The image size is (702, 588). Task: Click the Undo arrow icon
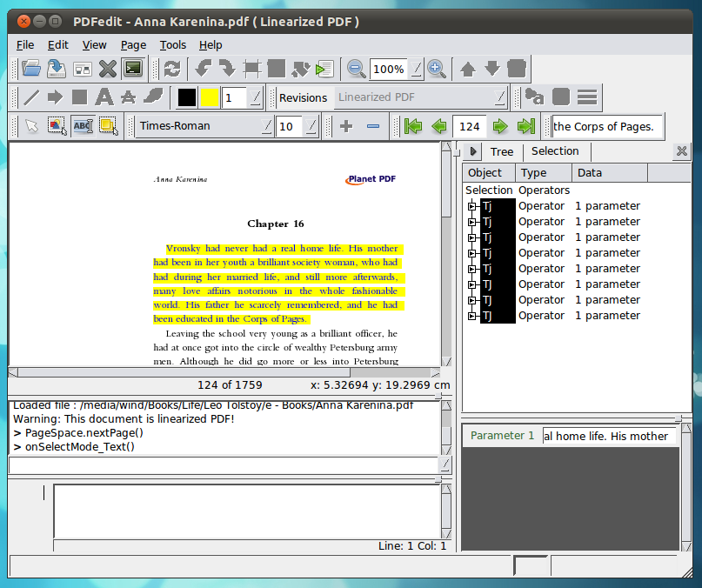pyautogui.click(x=204, y=69)
